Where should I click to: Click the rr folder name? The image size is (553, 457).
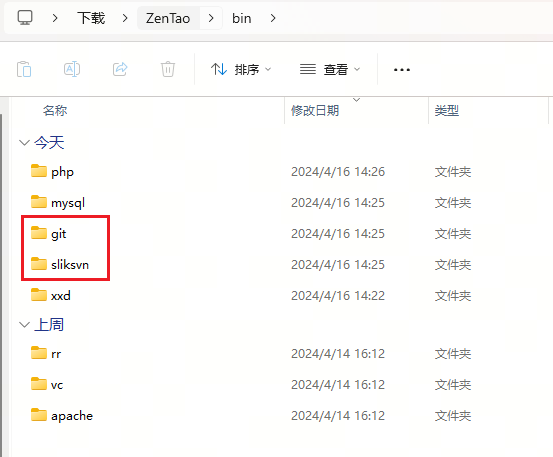(x=56, y=354)
